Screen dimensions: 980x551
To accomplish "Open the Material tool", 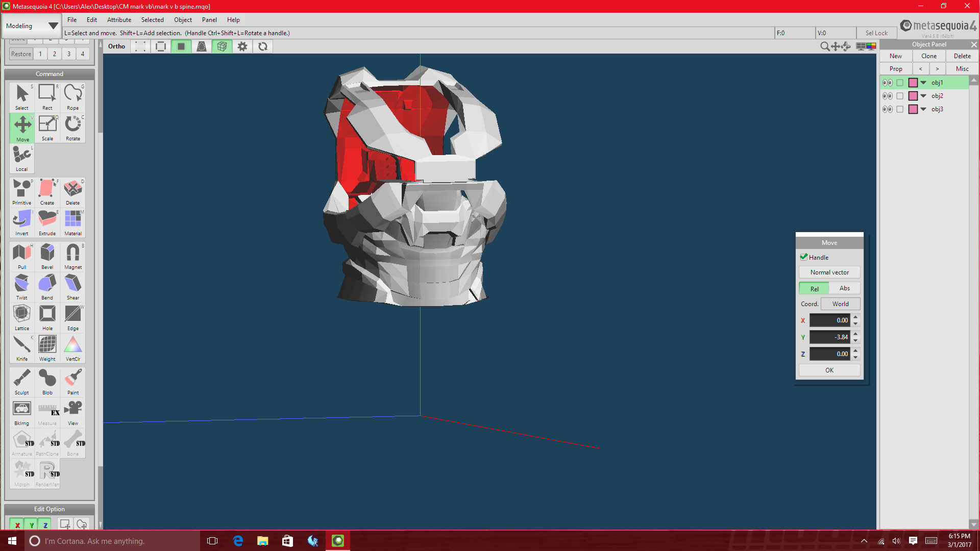I will [73, 222].
